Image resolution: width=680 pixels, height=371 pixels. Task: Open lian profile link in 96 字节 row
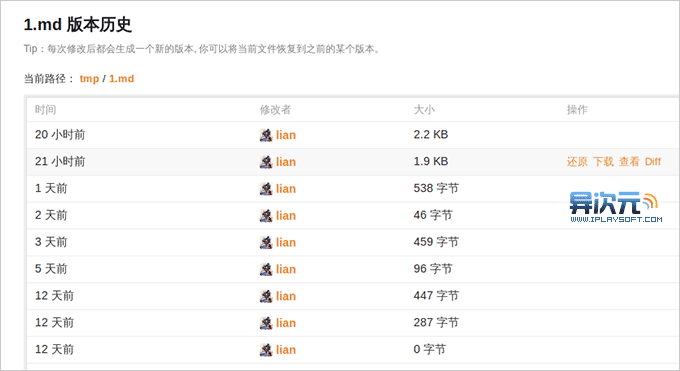[x=286, y=269]
